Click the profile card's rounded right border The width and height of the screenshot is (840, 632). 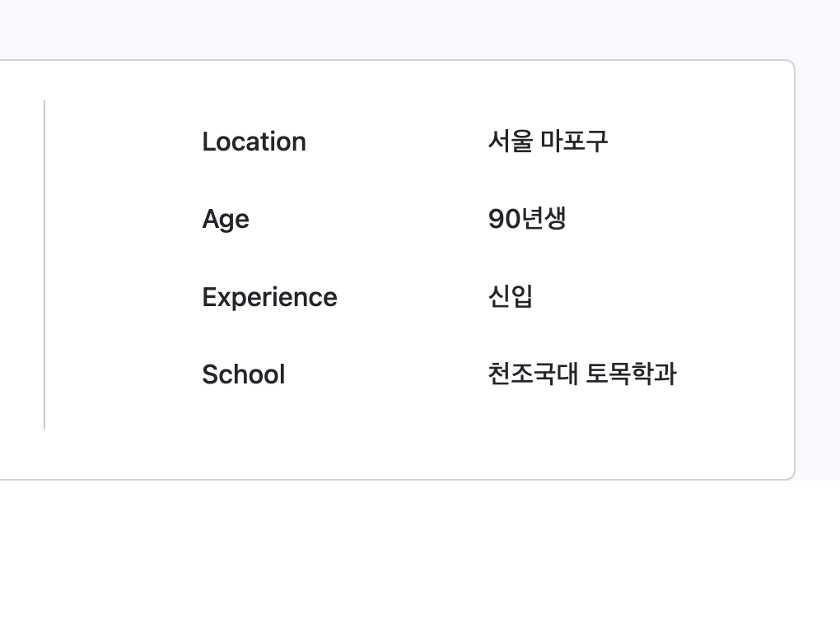(x=795, y=270)
